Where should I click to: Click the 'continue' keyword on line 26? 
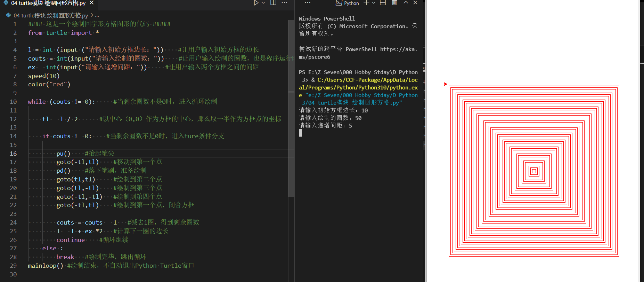pyautogui.click(x=71, y=240)
